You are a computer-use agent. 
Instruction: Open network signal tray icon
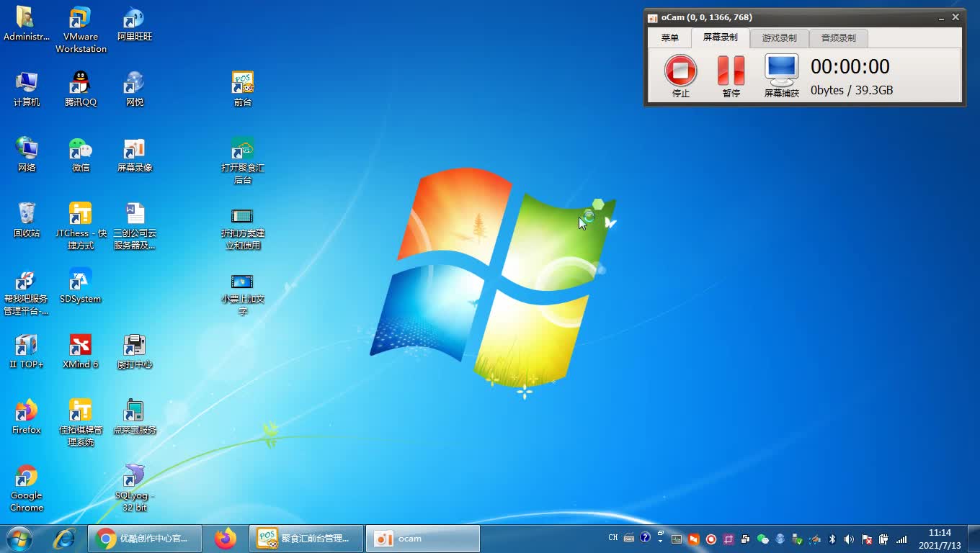(x=901, y=539)
